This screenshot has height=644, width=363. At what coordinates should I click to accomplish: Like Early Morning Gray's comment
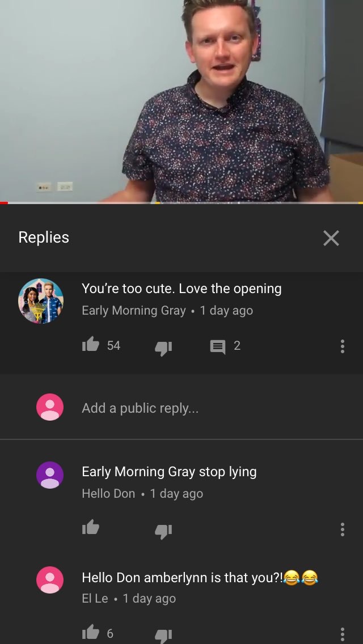91,345
